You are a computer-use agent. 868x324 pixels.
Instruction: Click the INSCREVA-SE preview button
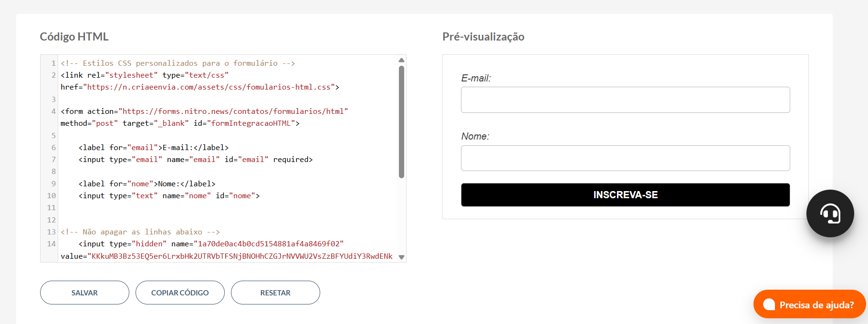pyautogui.click(x=625, y=195)
